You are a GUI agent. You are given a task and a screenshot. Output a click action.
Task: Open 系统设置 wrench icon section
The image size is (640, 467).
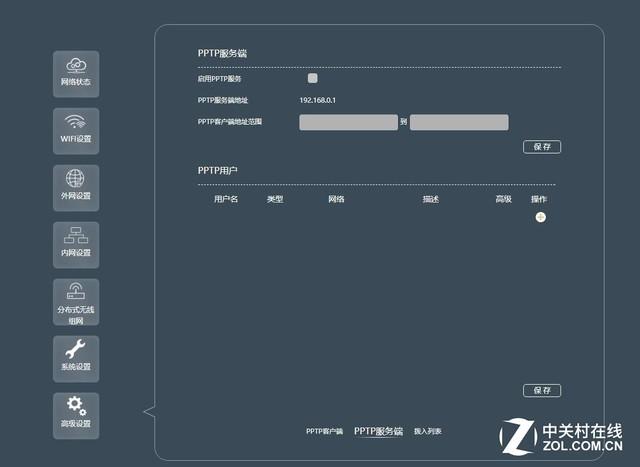point(76,359)
